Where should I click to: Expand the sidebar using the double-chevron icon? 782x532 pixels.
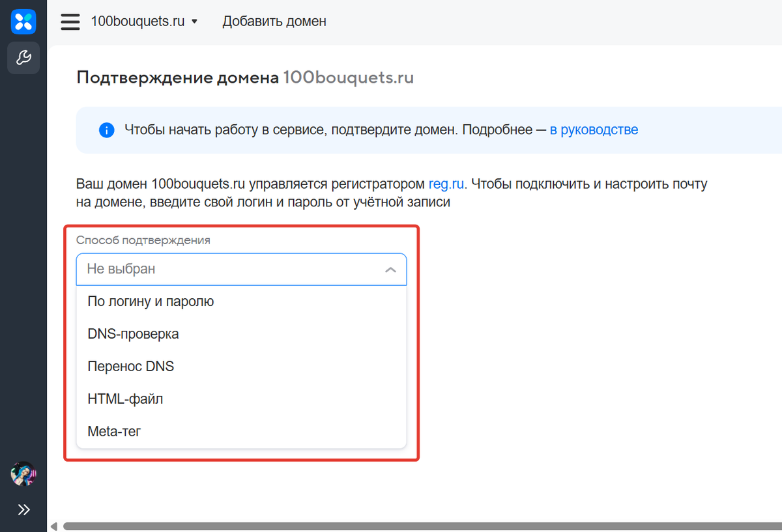(x=23, y=509)
